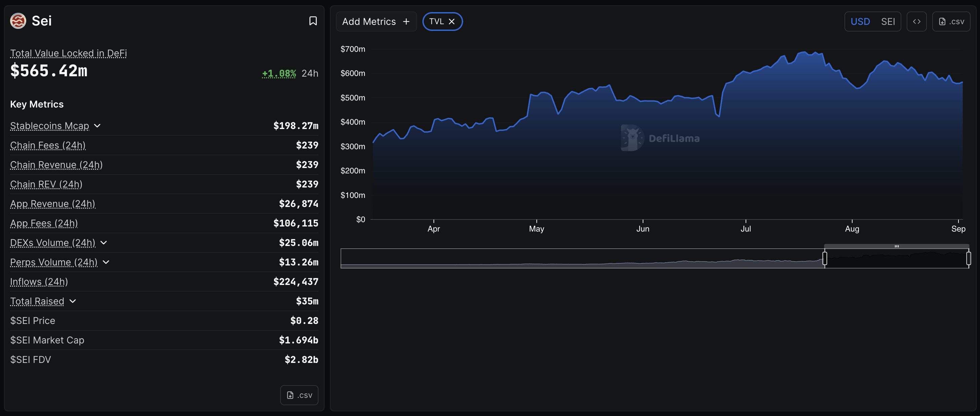Image resolution: width=980 pixels, height=416 pixels.
Task: Bookmark the Sei chain page
Action: pyautogui.click(x=313, y=21)
